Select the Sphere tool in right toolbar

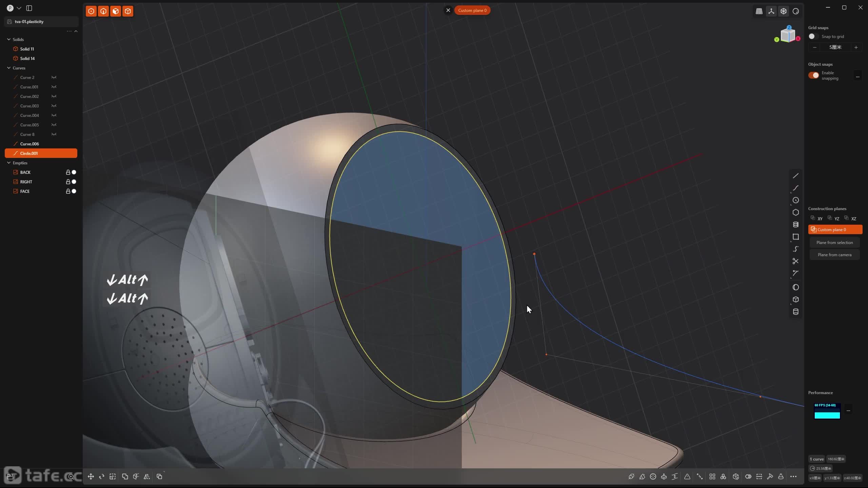[x=795, y=287]
